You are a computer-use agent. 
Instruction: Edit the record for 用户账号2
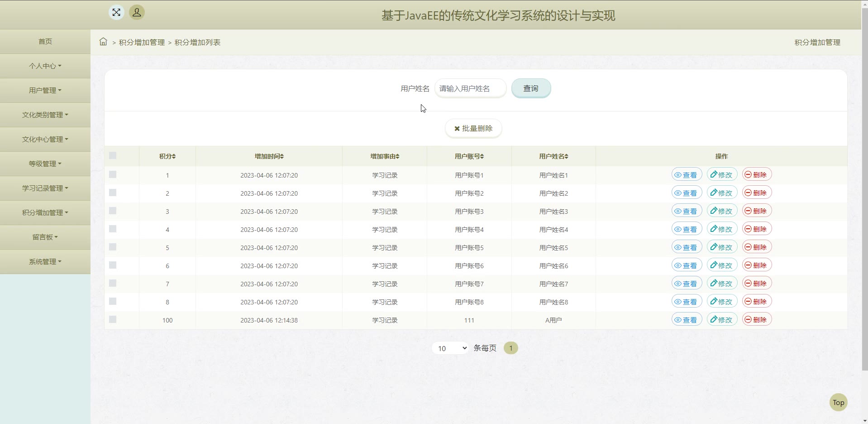pyautogui.click(x=722, y=193)
